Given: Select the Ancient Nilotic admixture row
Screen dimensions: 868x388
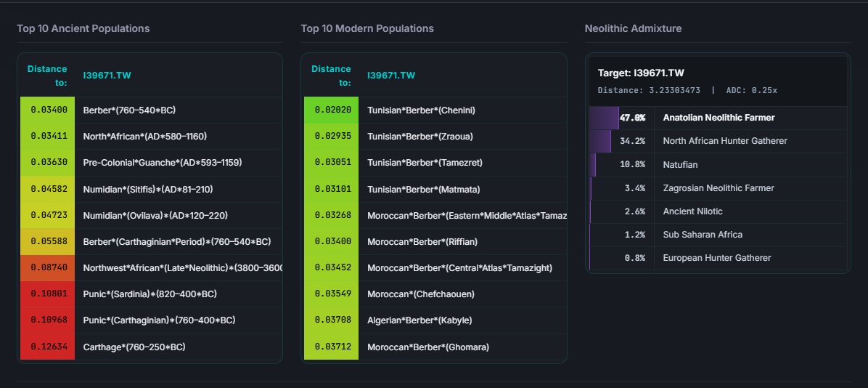Looking at the screenshot, I should pyautogui.click(x=718, y=211).
